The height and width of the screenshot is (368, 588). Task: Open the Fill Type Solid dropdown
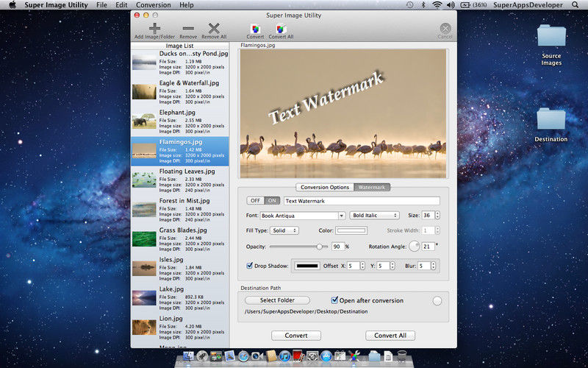tap(284, 230)
